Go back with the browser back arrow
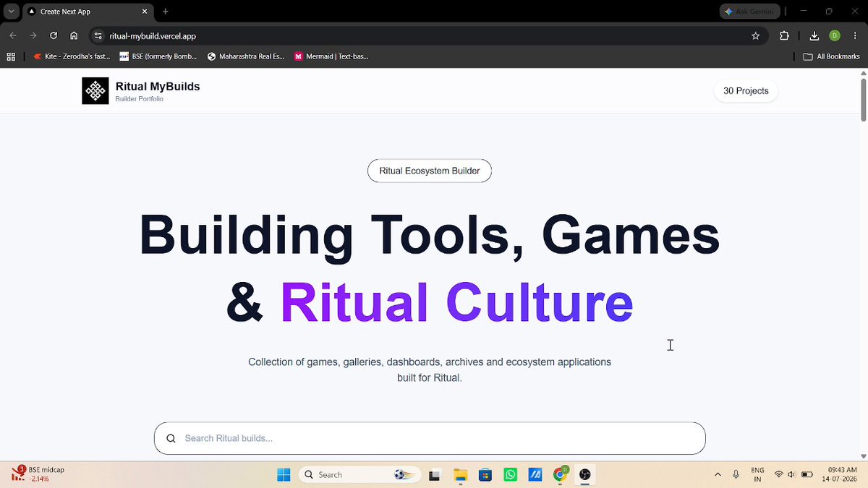Image resolution: width=868 pixels, height=488 pixels. (x=13, y=35)
